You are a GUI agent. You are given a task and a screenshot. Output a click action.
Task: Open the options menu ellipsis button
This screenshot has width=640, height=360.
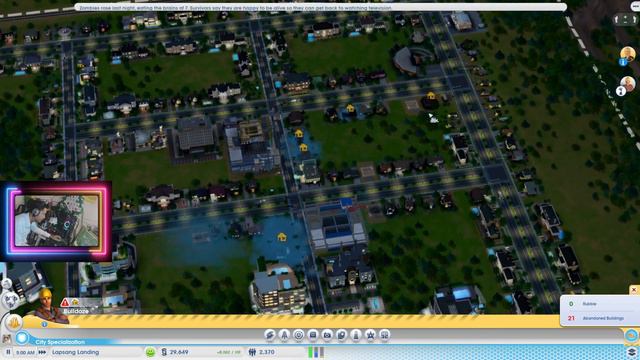click(636, 6)
